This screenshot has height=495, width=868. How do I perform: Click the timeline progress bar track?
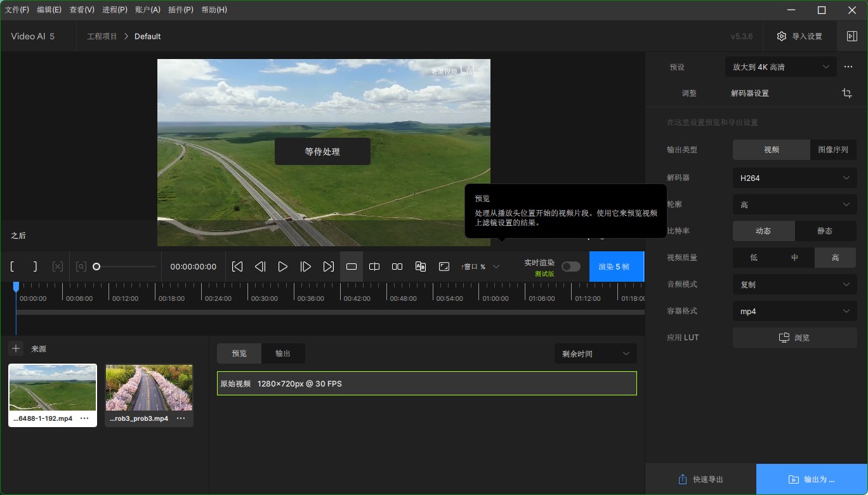330,312
